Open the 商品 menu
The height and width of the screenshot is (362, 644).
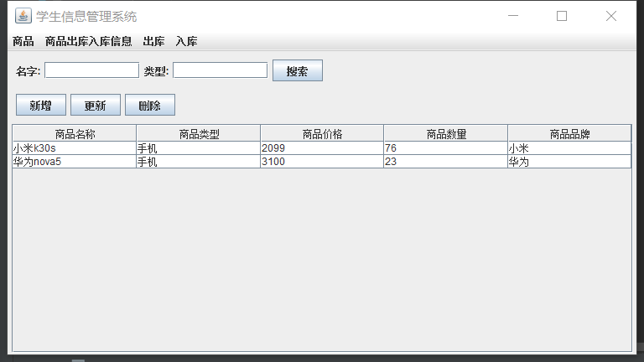click(23, 41)
